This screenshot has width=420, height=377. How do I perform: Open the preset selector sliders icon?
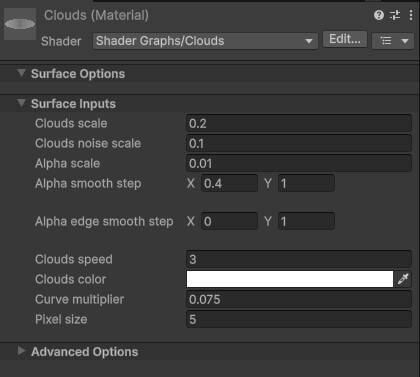click(395, 15)
